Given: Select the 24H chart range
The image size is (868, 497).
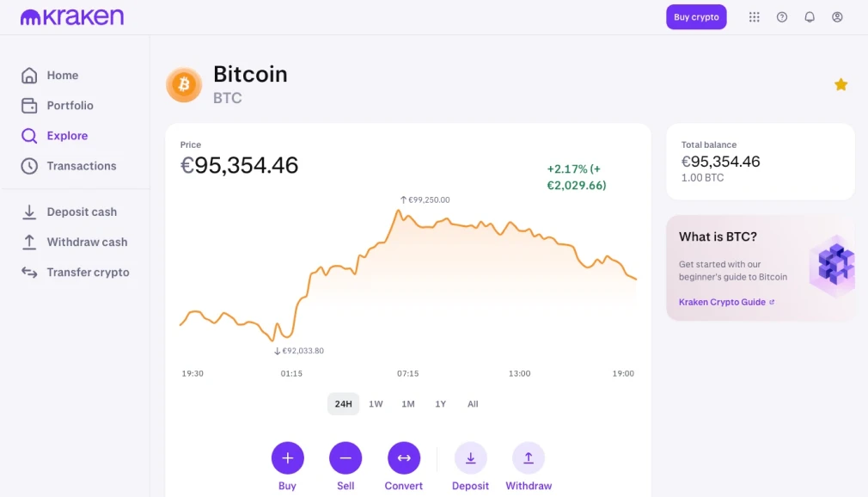Looking at the screenshot, I should [343, 404].
